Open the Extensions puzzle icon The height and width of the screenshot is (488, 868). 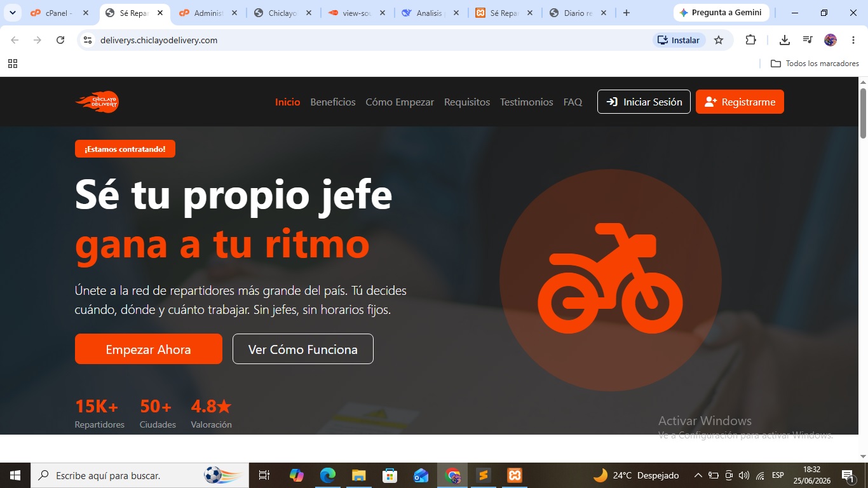coord(750,40)
